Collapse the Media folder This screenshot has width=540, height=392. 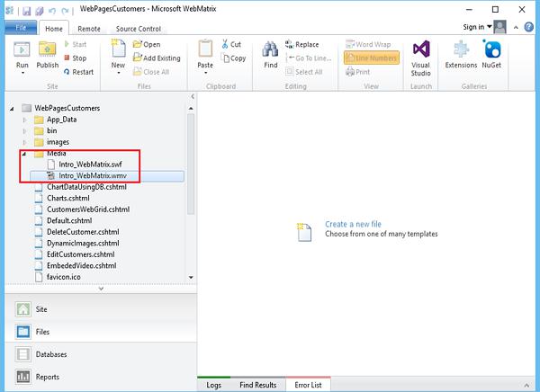24,154
